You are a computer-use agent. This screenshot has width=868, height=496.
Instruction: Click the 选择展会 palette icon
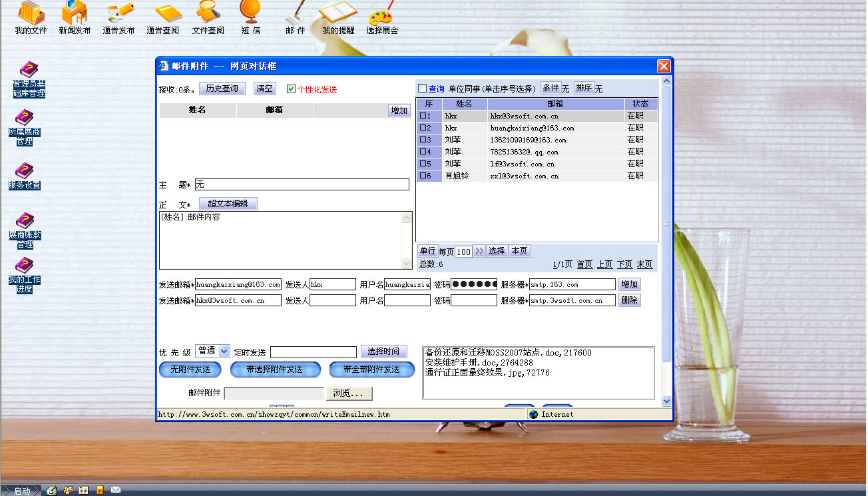[381, 16]
